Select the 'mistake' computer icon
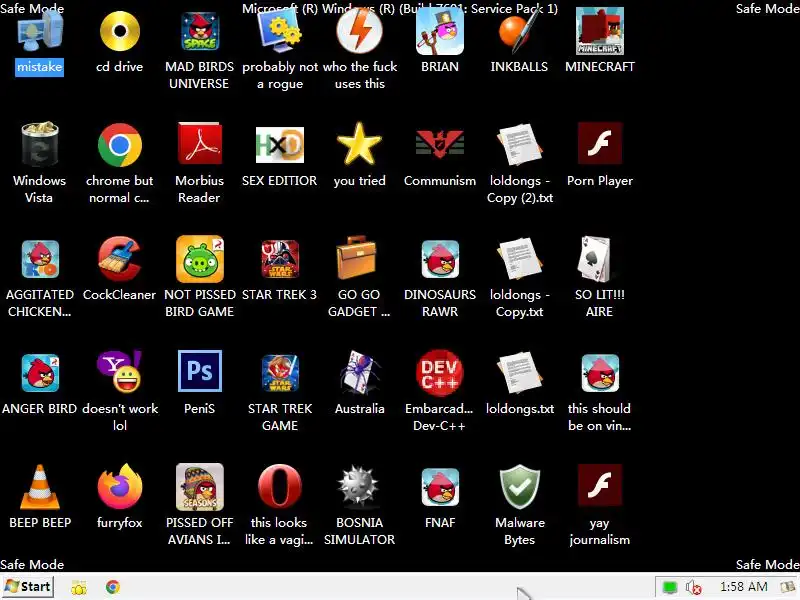The height and width of the screenshot is (600, 800). pyautogui.click(x=40, y=32)
